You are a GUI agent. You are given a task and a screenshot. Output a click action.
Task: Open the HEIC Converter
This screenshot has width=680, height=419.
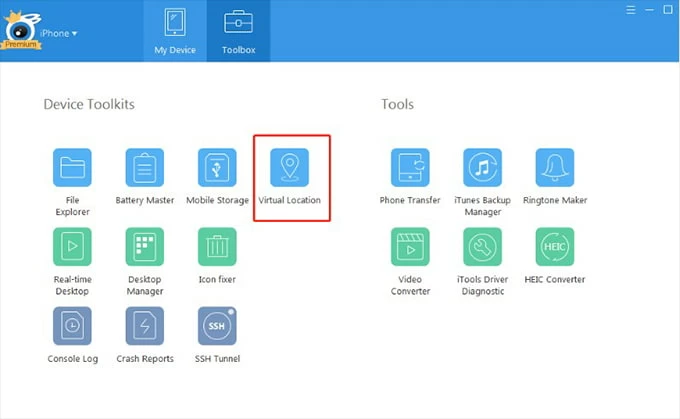click(x=555, y=247)
